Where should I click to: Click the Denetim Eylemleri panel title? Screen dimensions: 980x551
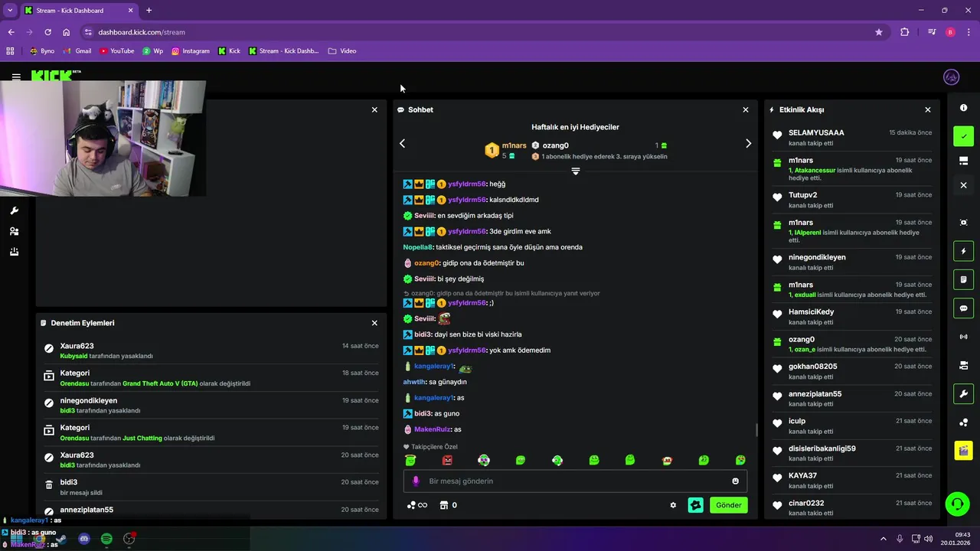click(83, 323)
